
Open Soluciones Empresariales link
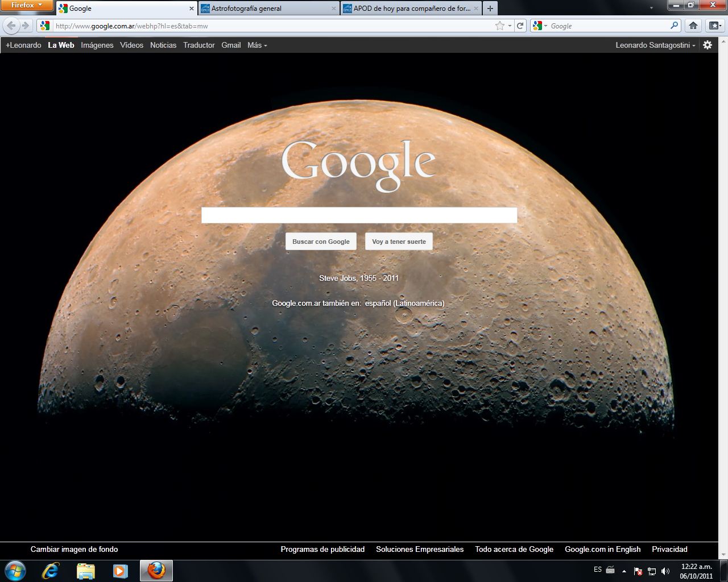click(x=420, y=549)
